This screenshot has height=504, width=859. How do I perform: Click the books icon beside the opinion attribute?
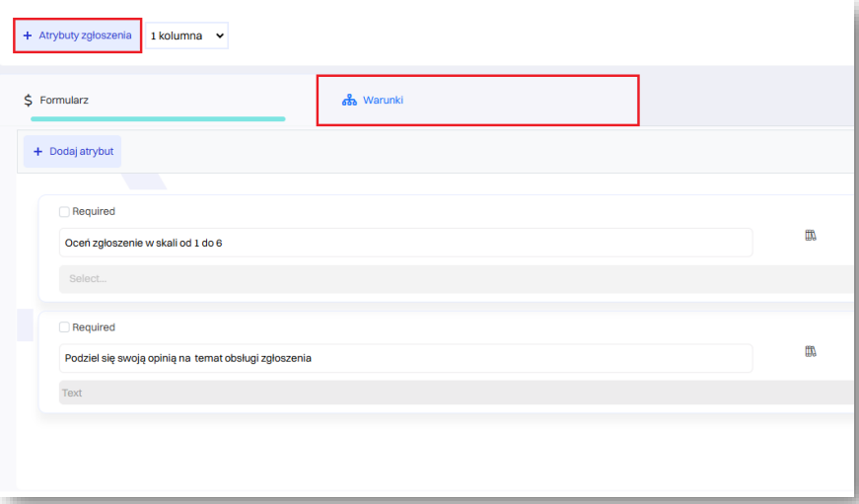pyautogui.click(x=811, y=351)
